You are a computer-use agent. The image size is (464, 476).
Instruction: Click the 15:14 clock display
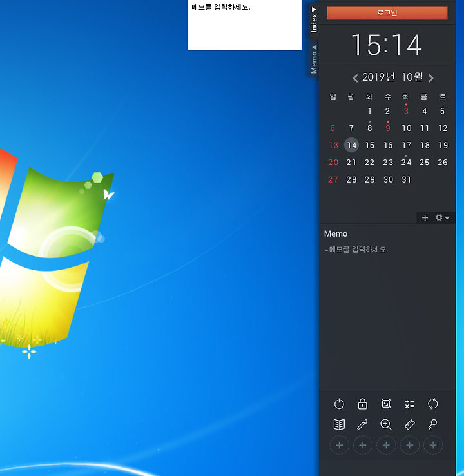click(387, 45)
